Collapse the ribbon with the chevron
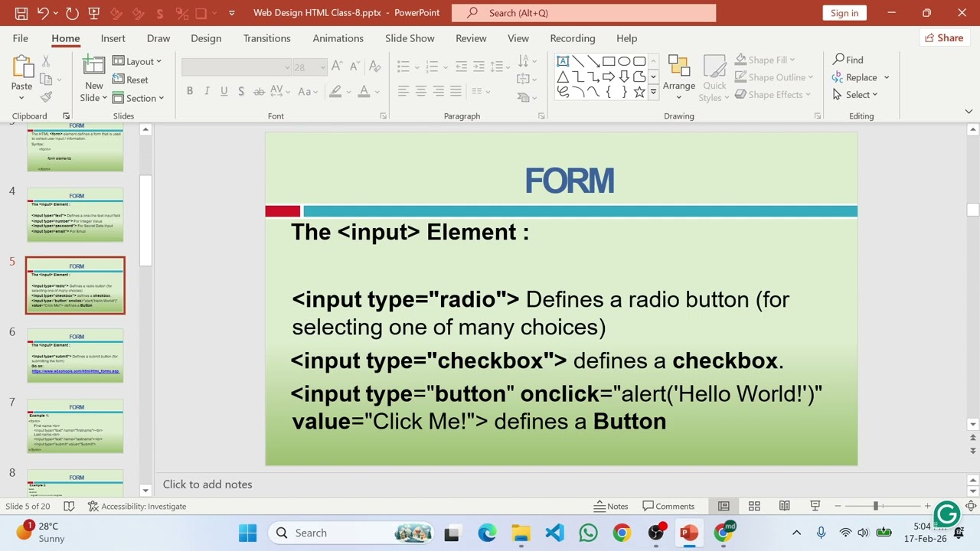This screenshot has height=551, width=980. click(x=969, y=111)
